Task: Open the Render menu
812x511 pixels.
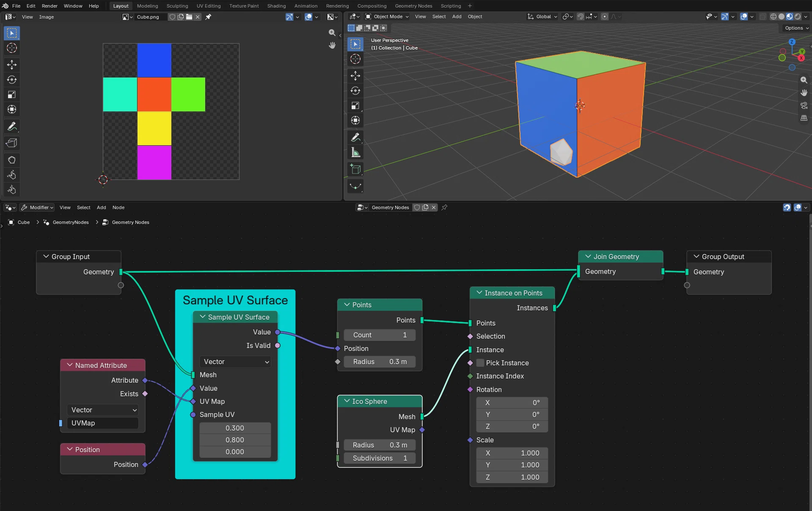Action: click(50, 6)
